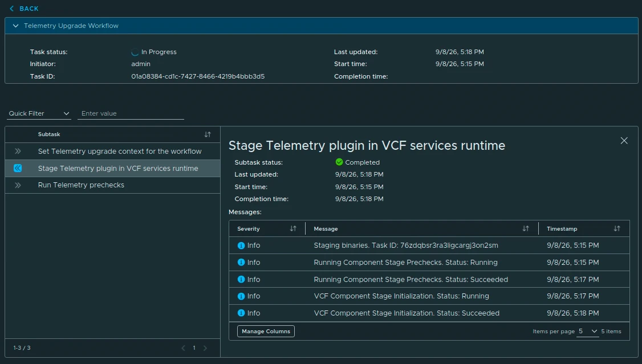Expand details for Set Telemetry upgrade context row
642x364 pixels.
pyautogui.click(x=18, y=152)
